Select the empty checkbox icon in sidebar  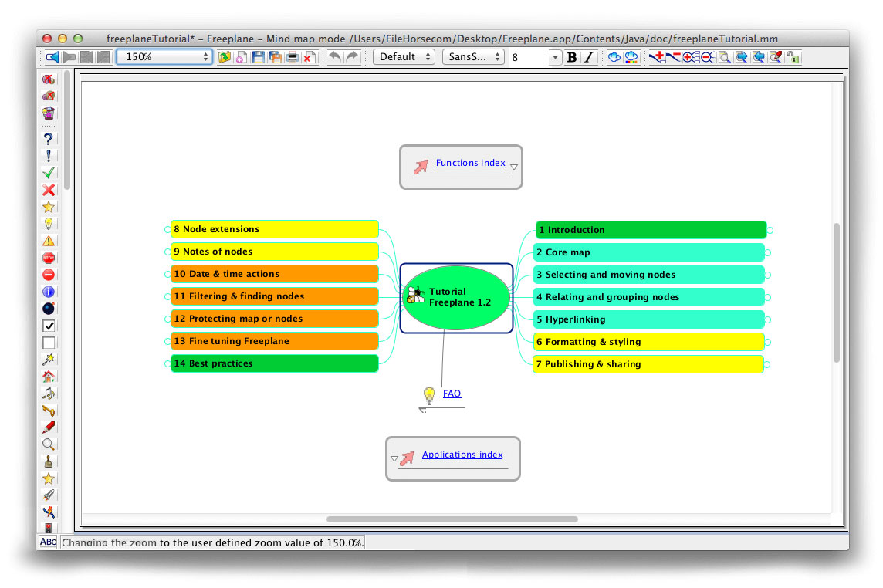[49, 343]
